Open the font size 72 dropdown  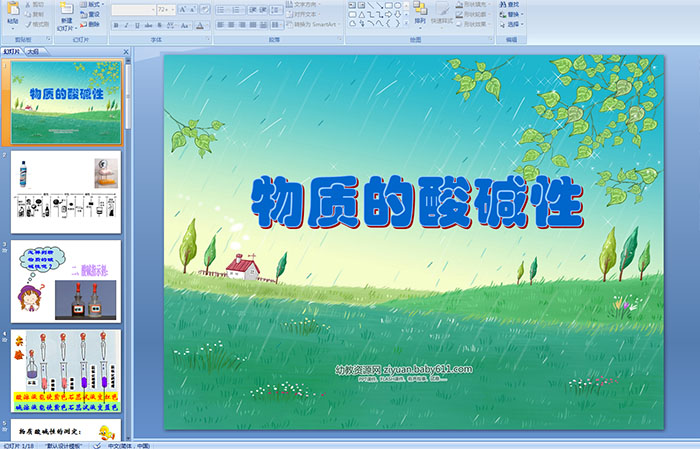pos(173,9)
